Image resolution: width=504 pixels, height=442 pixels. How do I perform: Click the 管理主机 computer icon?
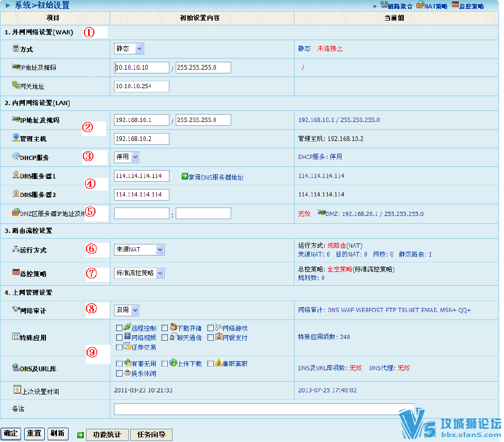(16, 138)
